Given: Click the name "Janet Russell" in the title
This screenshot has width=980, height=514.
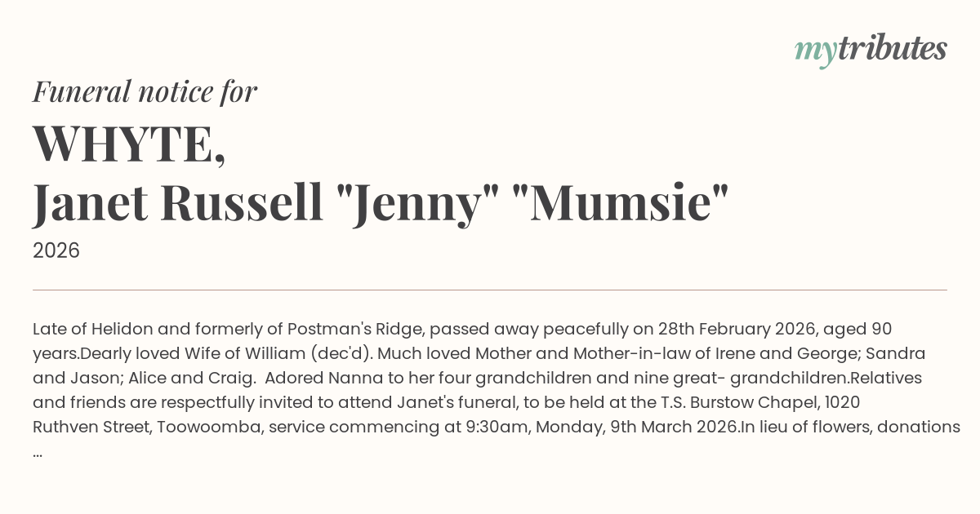Looking at the screenshot, I should click(x=177, y=203).
